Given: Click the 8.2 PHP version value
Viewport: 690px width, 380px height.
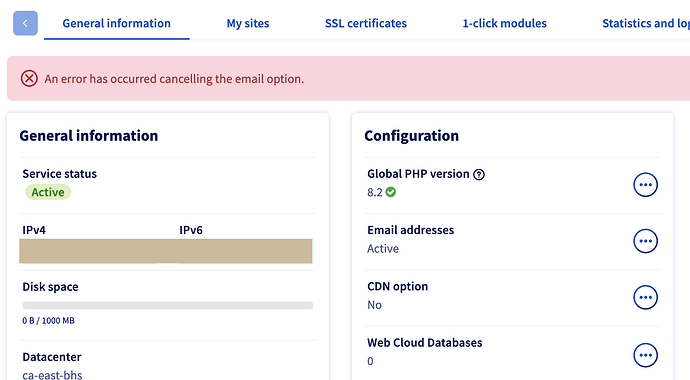Looking at the screenshot, I should 375,192.
